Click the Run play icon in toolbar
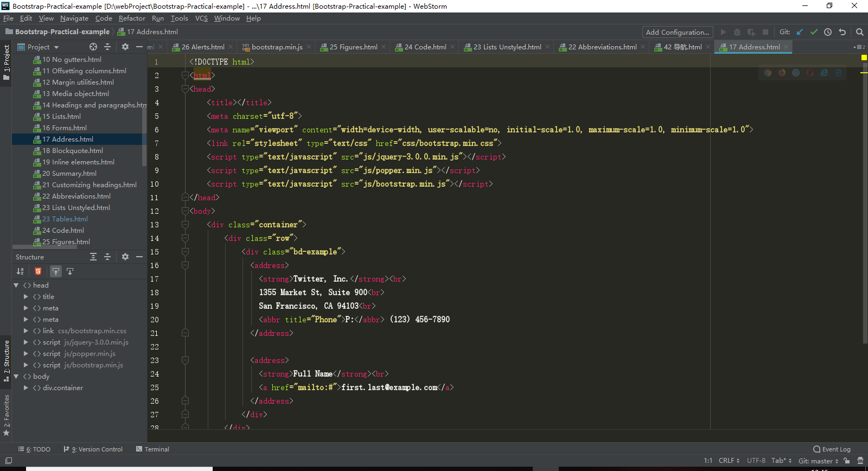 (x=723, y=32)
